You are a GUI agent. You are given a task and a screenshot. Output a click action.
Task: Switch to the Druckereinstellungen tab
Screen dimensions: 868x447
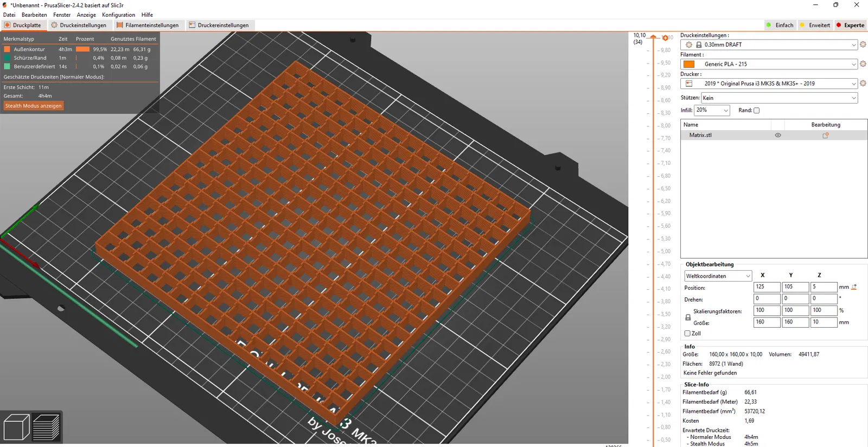(x=219, y=25)
